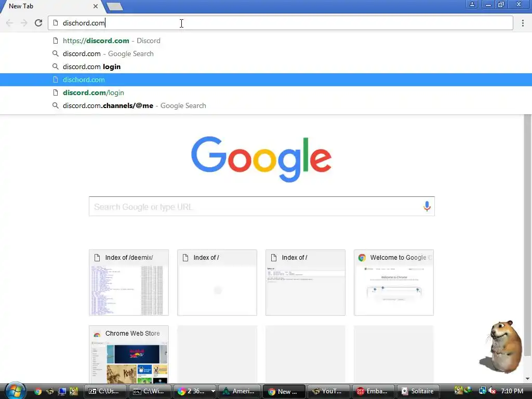Open the Windows Start button
Viewport: 532px width, 399px height.
(15, 391)
